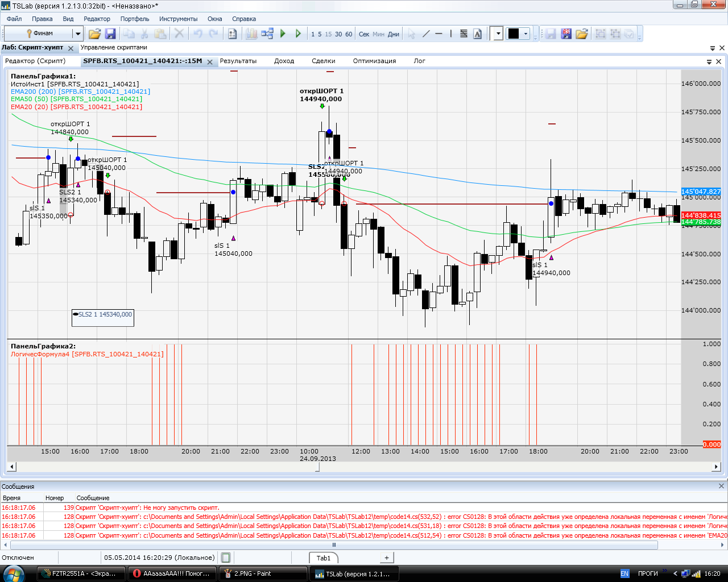Click the Save As floppy icon with red label
This screenshot has width=728, height=582.
coord(566,34)
